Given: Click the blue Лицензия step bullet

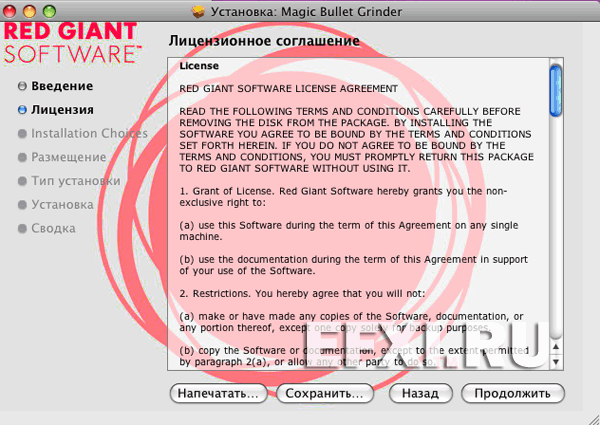Looking at the screenshot, I should [22, 110].
